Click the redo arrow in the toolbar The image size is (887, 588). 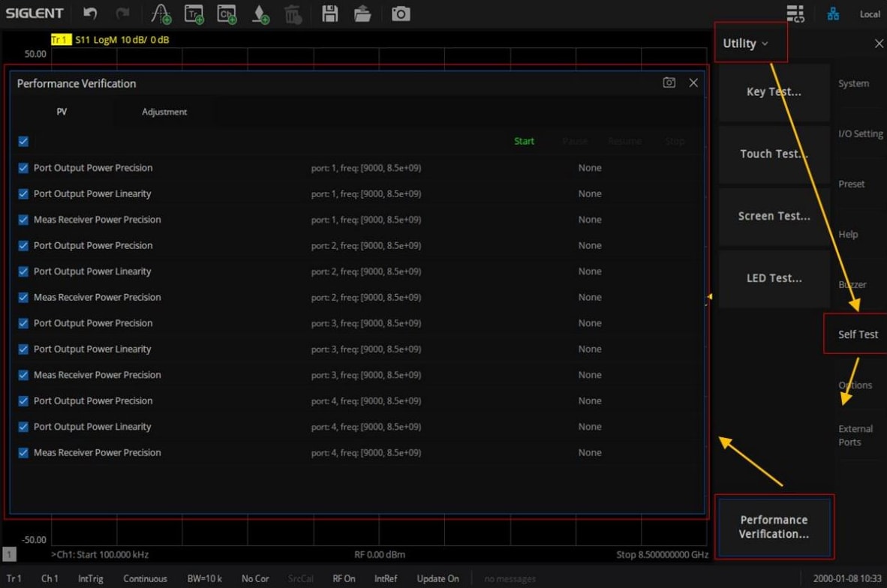pyautogui.click(x=123, y=13)
